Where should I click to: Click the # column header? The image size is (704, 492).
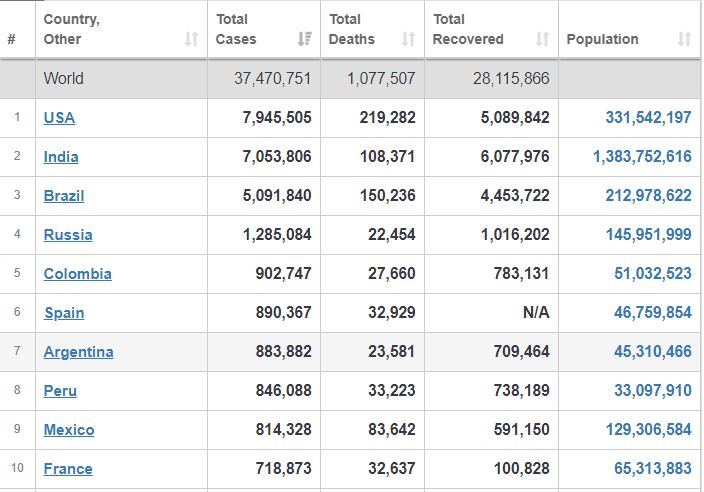point(12,39)
